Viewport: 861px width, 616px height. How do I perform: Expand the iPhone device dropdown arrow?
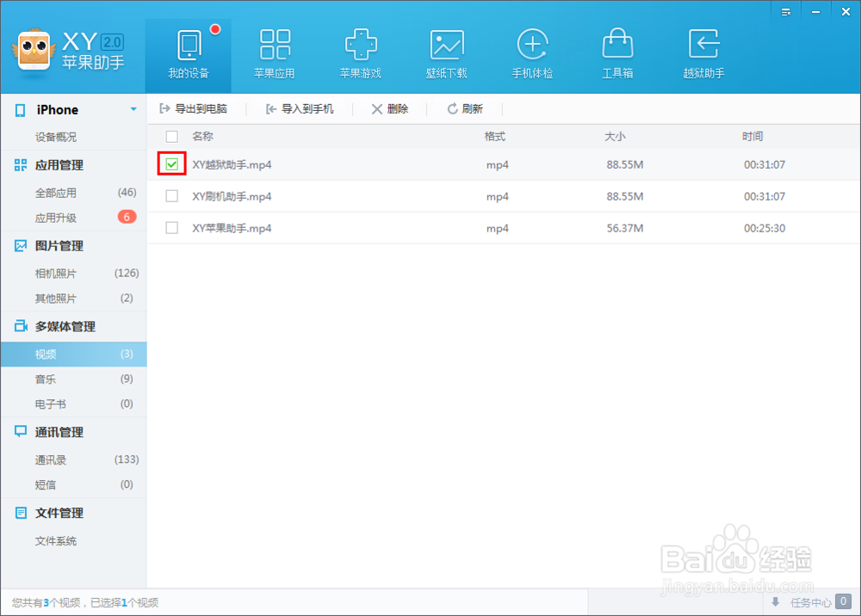click(x=133, y=110)
